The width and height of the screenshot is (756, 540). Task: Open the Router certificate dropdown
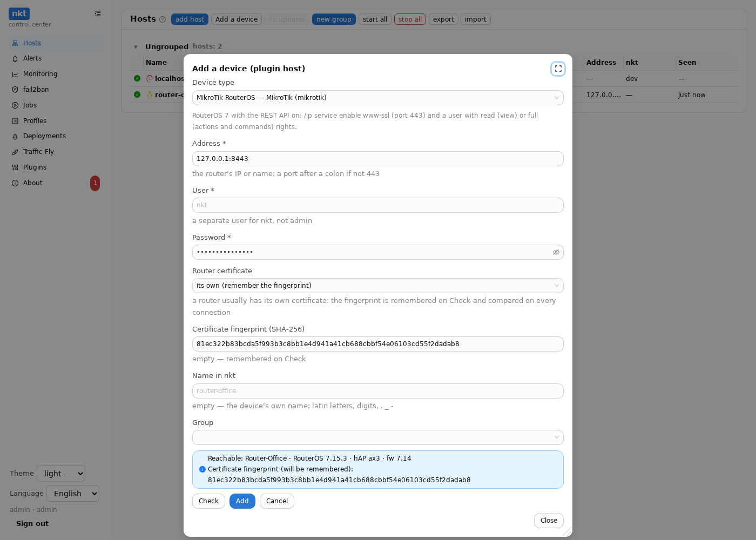coord(378,286)
